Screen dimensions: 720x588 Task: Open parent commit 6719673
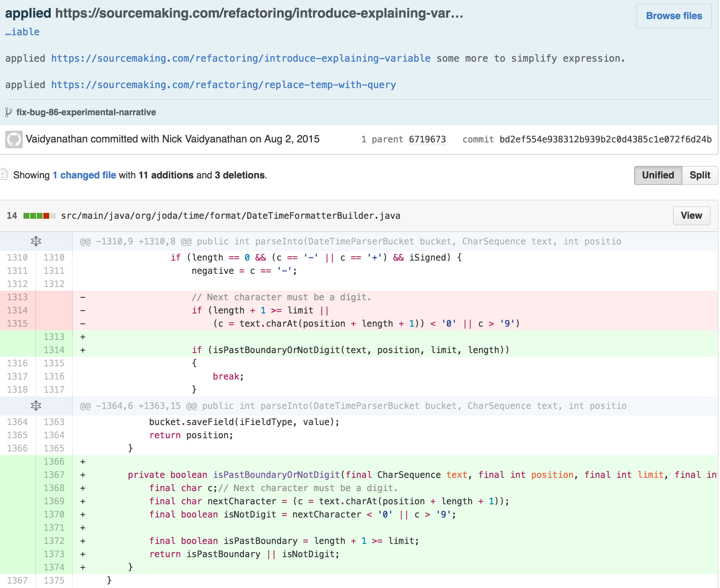click(x=427, y=139)
